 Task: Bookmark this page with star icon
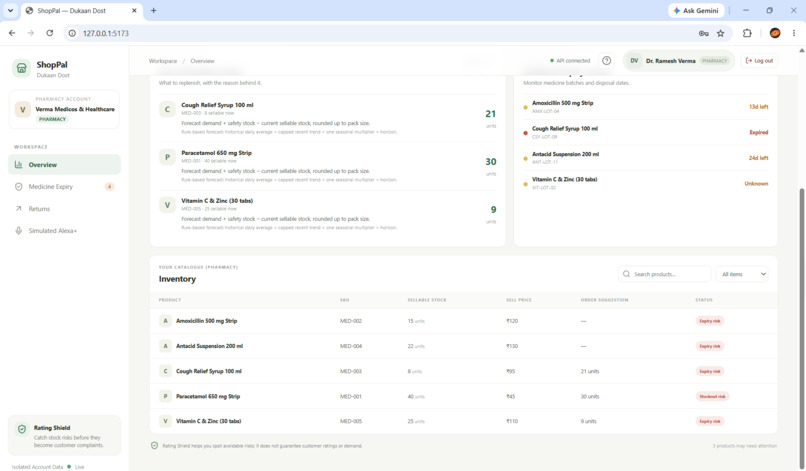tap(721, 33)
